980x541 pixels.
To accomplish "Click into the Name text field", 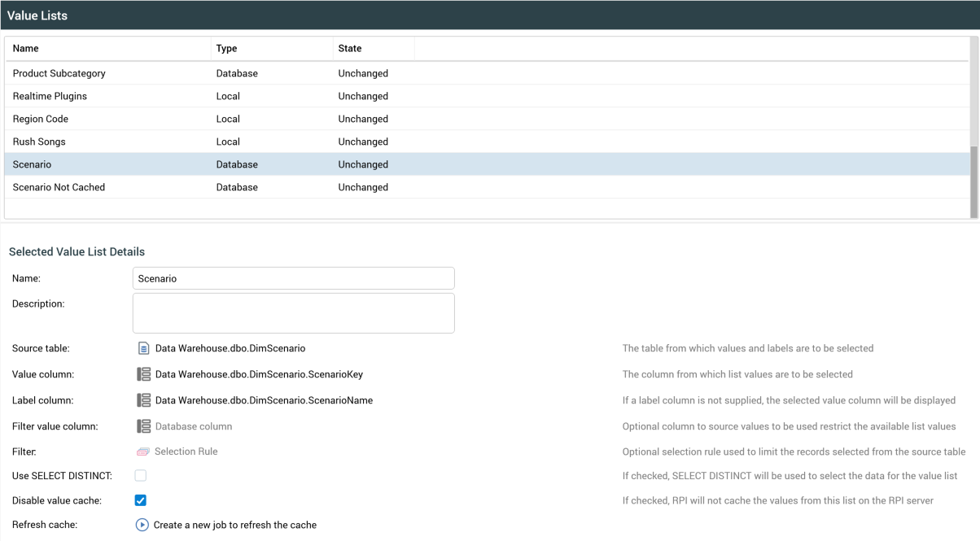I will point(293,278).
